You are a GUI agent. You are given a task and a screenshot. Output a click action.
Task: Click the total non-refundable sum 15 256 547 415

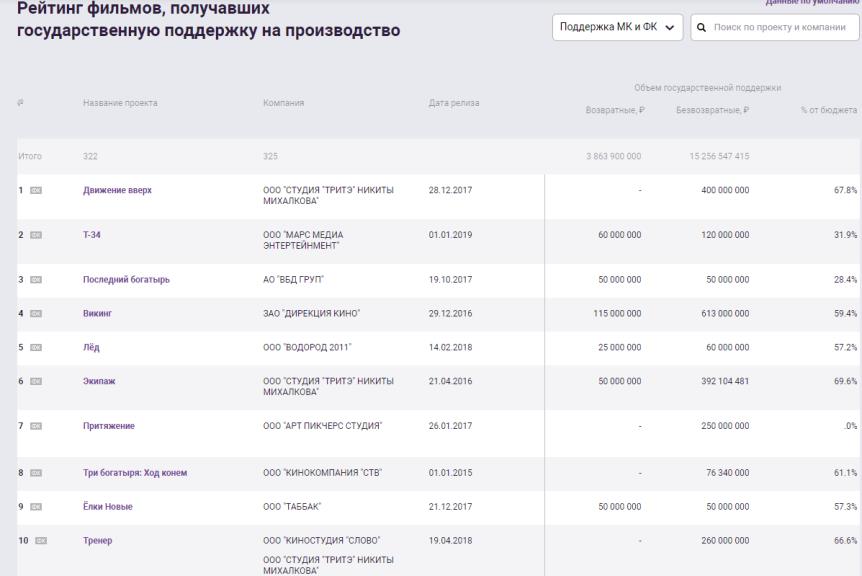coord(720,156)
